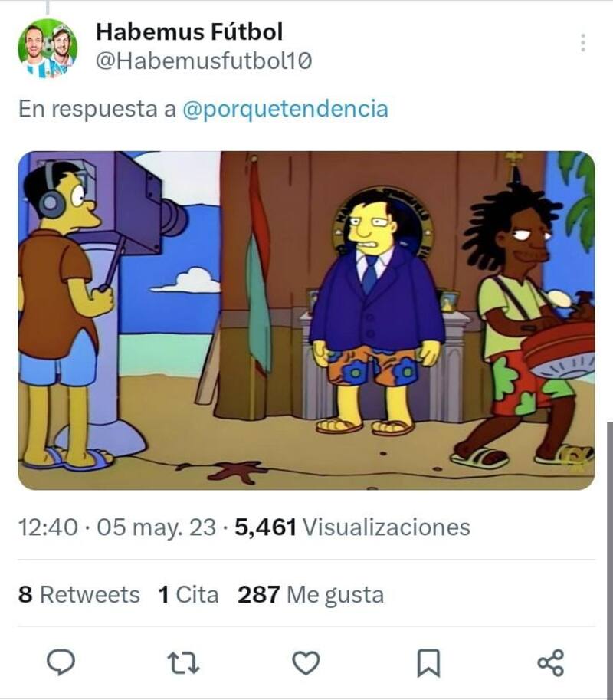Open the three-dot more options menu
Screen dimensions: 613x700
tap(582, 43)
